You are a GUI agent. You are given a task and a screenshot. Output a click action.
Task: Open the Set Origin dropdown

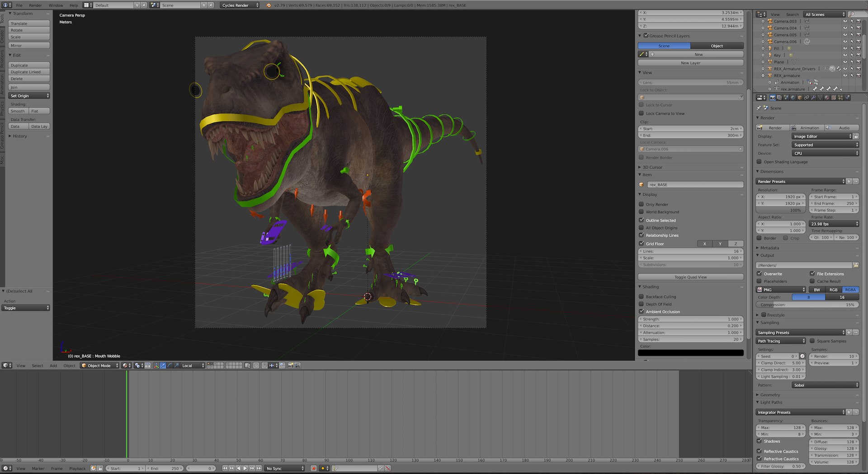(x=29, y=96)
